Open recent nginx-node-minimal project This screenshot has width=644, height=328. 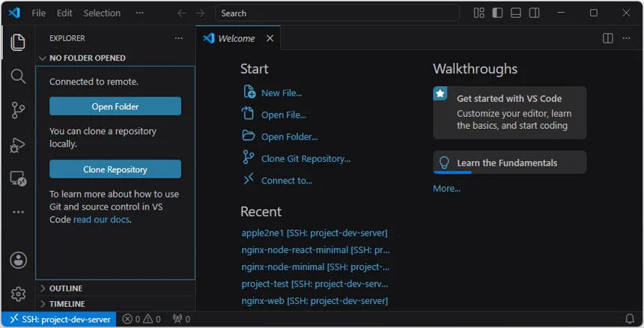[x=315, y=267]
